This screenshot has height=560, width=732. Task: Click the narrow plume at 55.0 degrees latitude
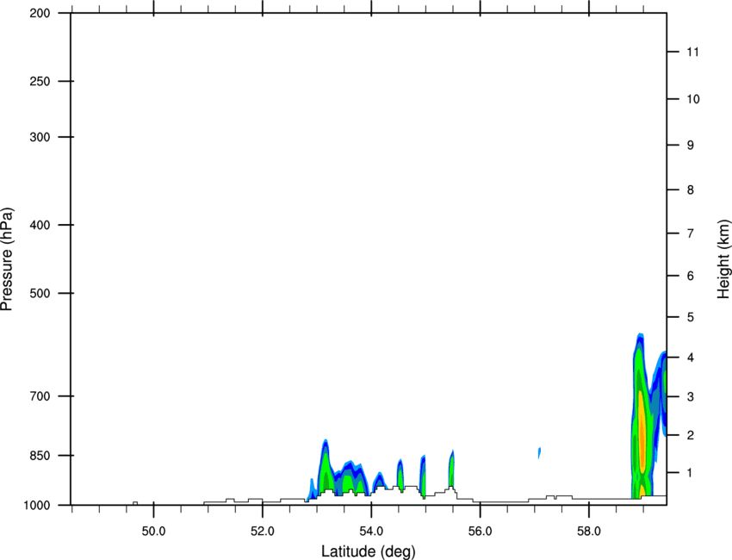[x=423, y=476]
